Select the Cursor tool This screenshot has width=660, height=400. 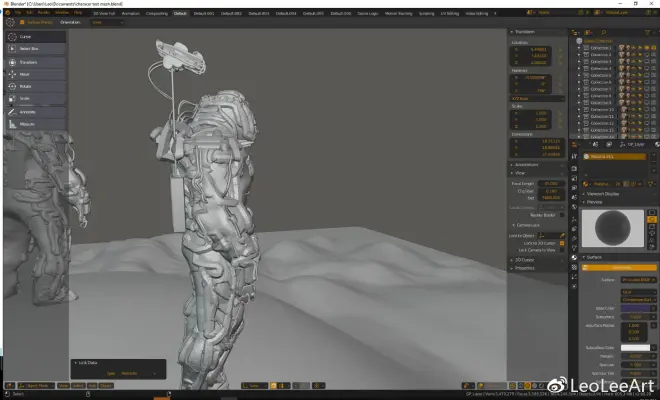36,37
